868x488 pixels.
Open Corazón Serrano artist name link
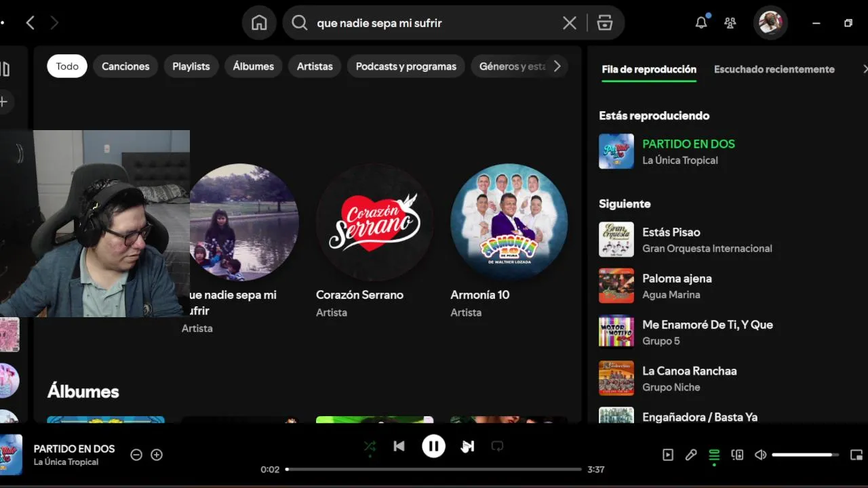pyautogui.click(x=359, y=295)
